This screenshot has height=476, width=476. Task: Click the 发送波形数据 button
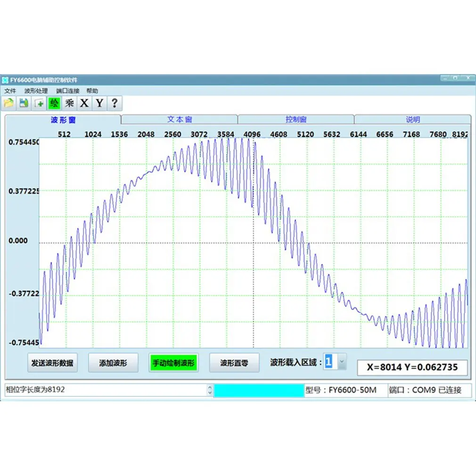(x=52, y=363)
